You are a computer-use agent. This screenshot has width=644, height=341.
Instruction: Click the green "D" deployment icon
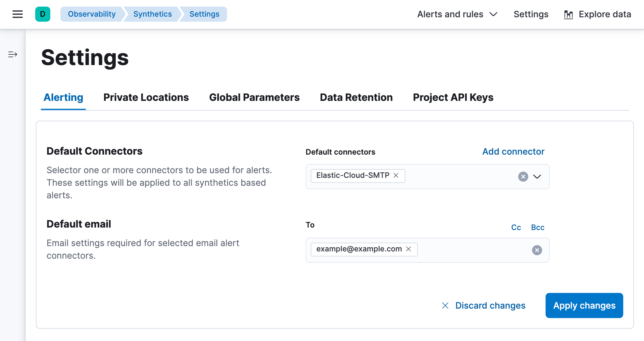43,14
